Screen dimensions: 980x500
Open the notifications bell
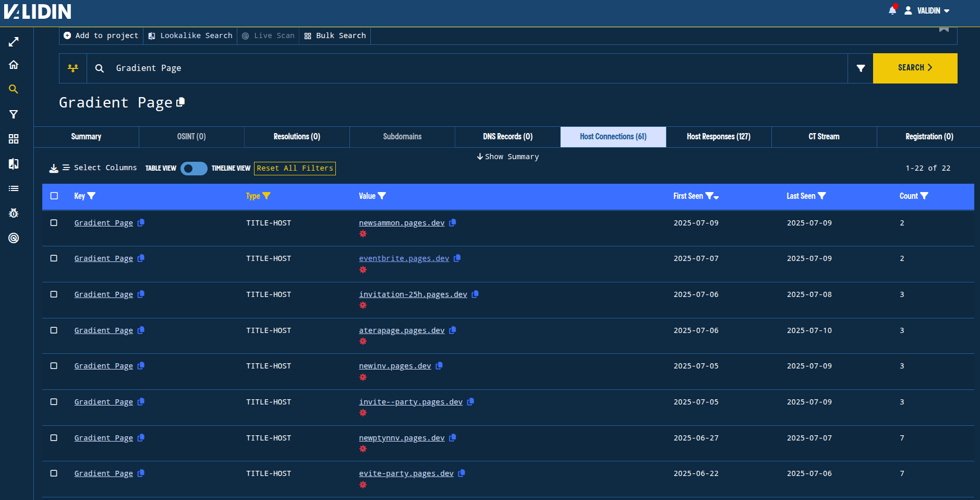(x=892, y=10)
